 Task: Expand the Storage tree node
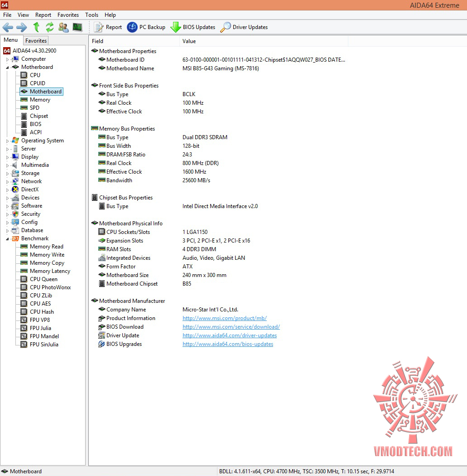(8, 174)
